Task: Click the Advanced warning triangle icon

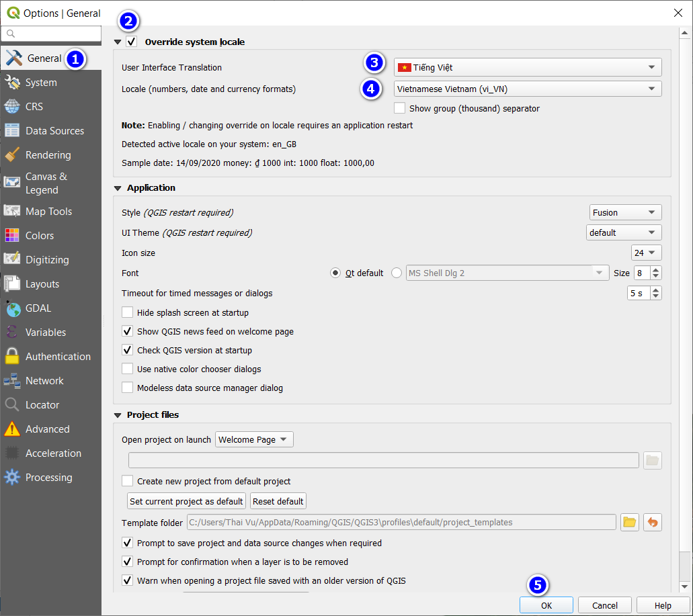Action: point(12,429)
